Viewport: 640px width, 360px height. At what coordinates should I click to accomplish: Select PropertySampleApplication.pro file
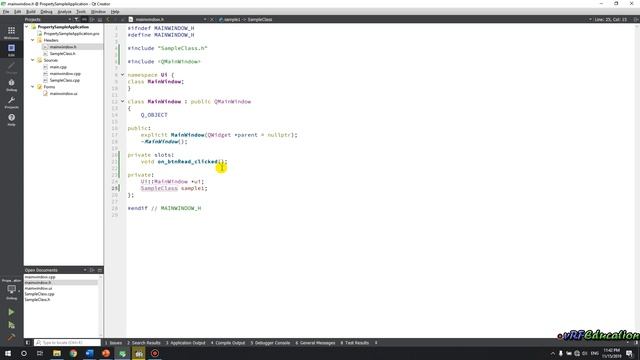(71, 33)
